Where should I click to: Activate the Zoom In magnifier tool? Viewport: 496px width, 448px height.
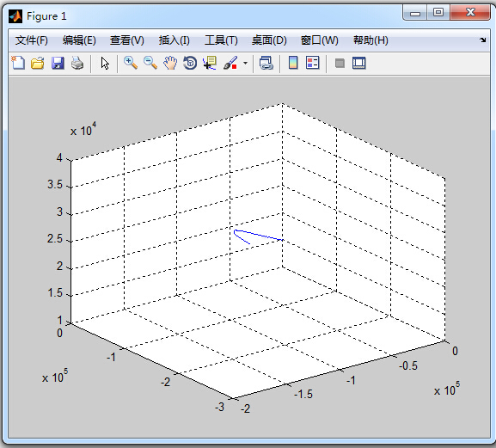(x=131, y=63)
